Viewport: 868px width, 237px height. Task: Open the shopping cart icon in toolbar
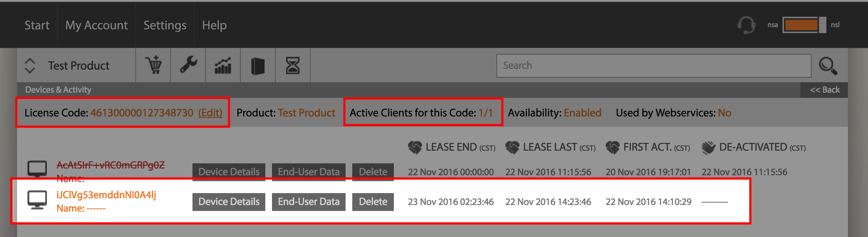pos(153,65)
